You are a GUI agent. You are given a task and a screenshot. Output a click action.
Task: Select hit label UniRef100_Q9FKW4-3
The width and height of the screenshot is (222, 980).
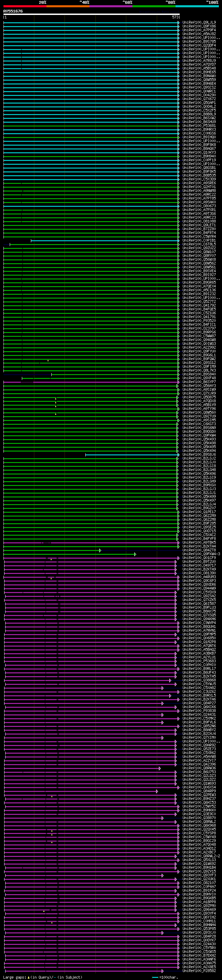[x=201, y=554]
